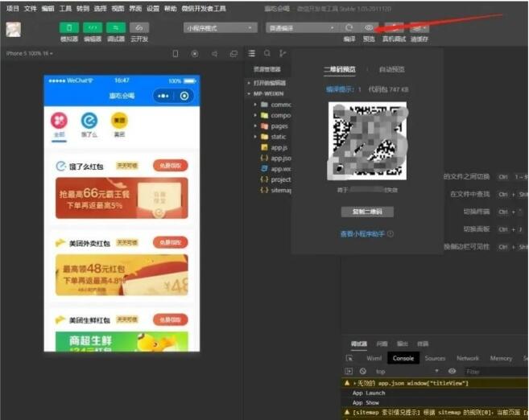The width and height of the screenshot is (529, 420).
Task: Click the clear console icon
Action: pyautogui.click(x=363, y=372)
